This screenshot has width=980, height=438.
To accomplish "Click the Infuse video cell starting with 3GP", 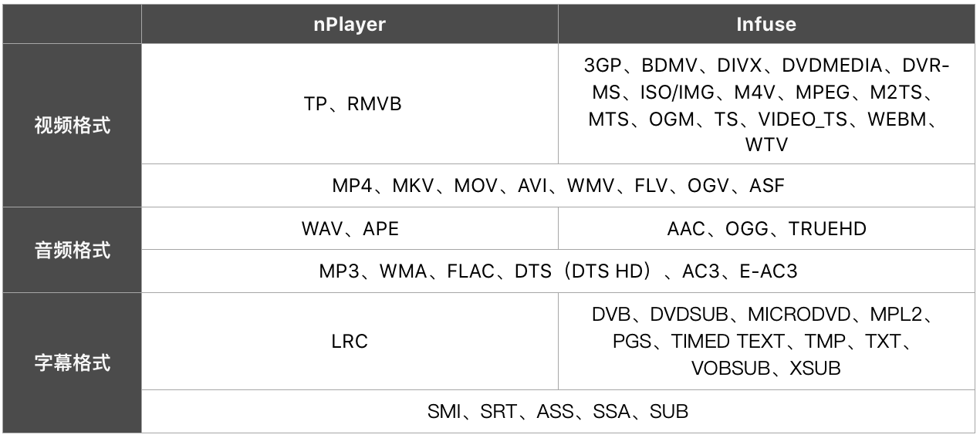I will pyautogui.click(x=766, y=104).
